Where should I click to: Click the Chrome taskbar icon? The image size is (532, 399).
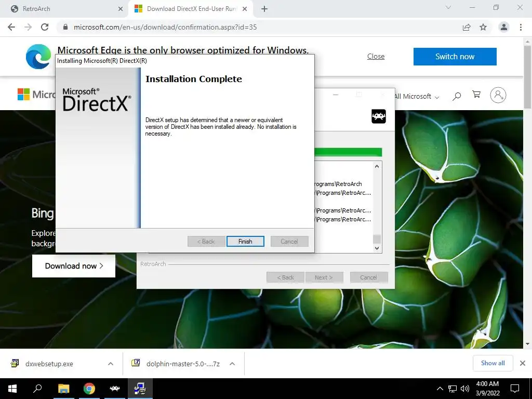coord(89,389)
